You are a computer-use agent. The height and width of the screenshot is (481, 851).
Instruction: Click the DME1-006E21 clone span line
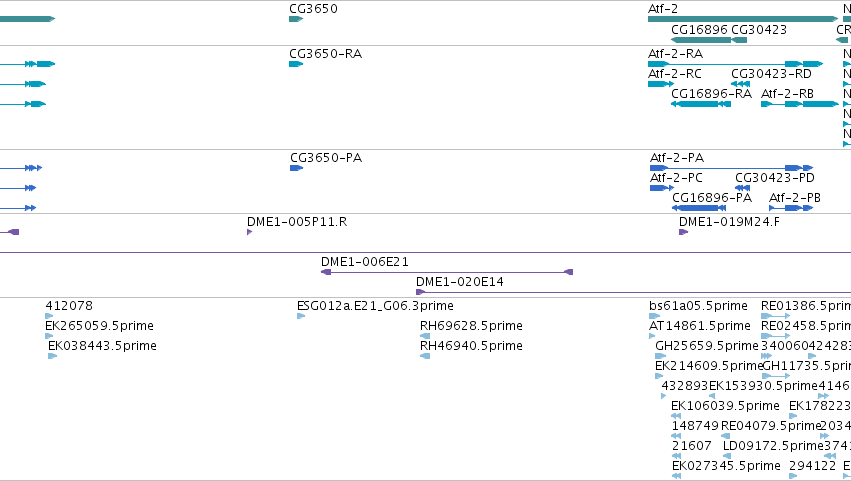click(x=447, y=272)
